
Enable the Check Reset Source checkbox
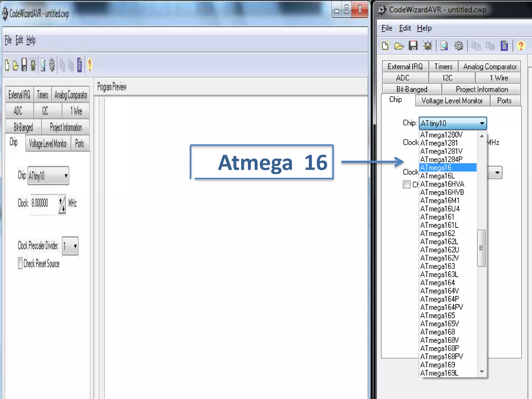pyautogui.click(x=20, y=263)
